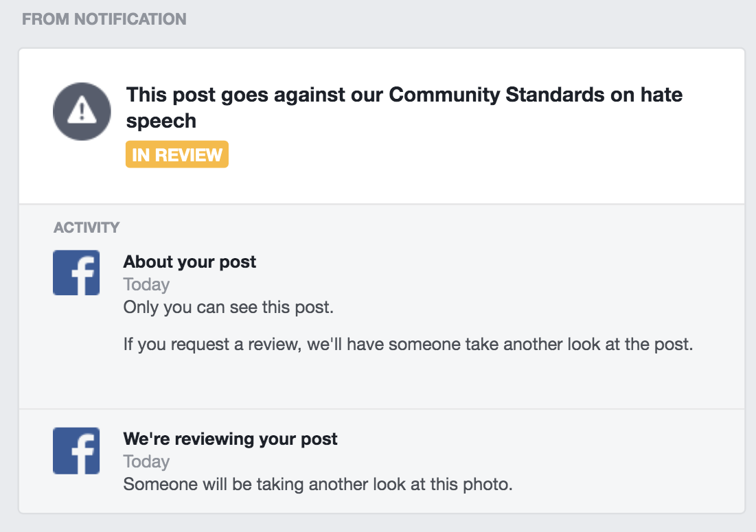
Task: Click the Community Standards violation headline
Action: pyautogui.click(x=404, y=95)
